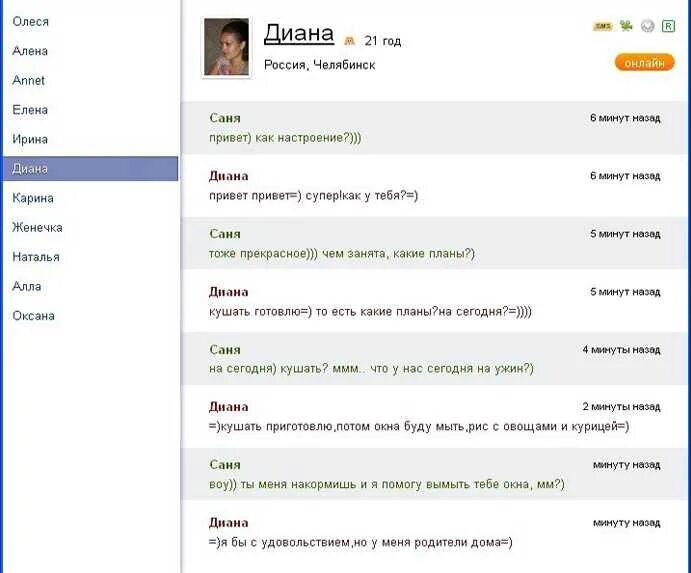Click the green clover icon

pyautogui.click(x=626, y=26)
